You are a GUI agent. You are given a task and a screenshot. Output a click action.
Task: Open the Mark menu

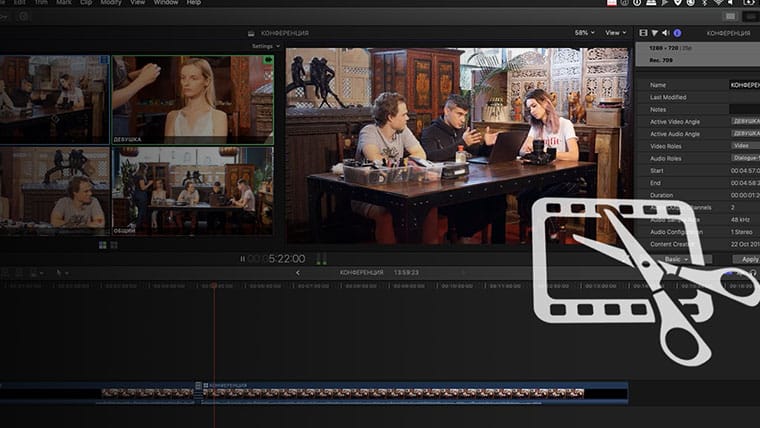coord(64,2)
